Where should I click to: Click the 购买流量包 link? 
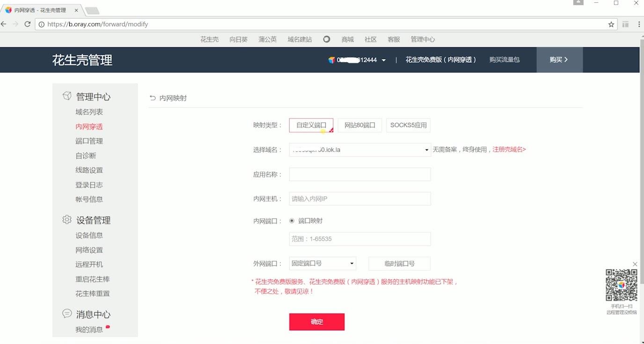(x=505, y=60)
